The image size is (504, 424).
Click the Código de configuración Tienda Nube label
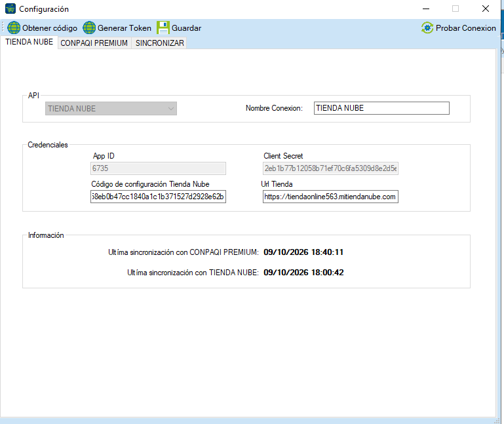pos(150,184)
